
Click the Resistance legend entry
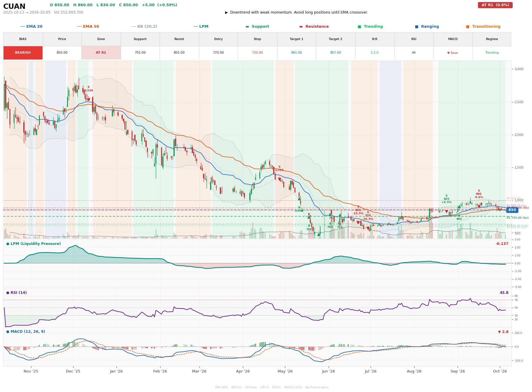pos(314,27)
